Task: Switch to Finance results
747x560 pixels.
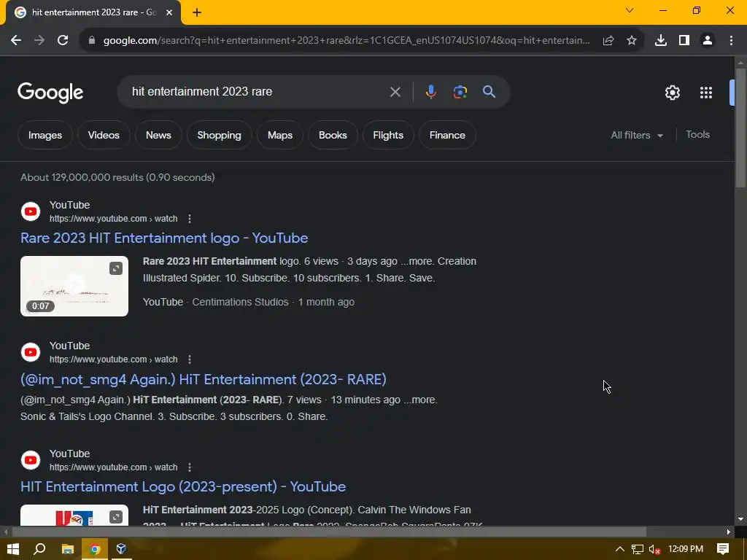Action: pyautogui.click(x=447, y=135)
